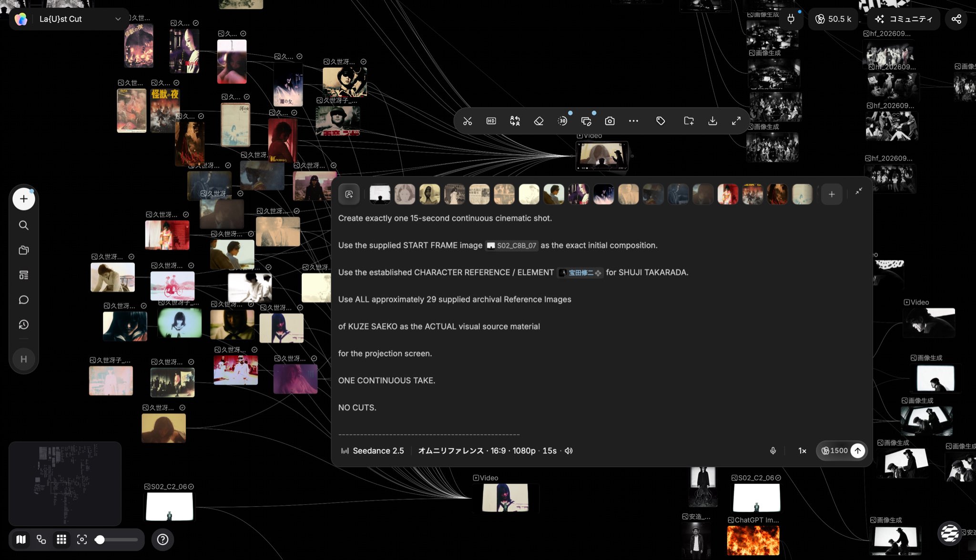The image size is (976, 560).
Task: Click the camera snapshot icon
Action: tap(610, 121)
